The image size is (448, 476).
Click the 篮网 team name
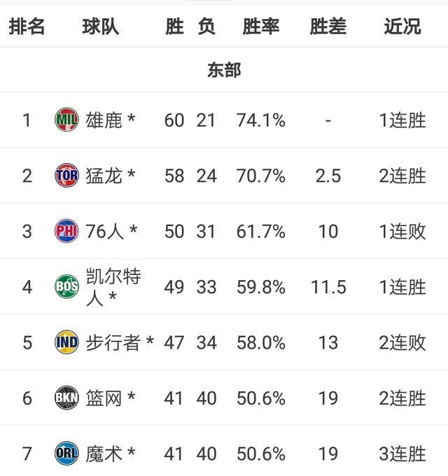[104, 398]
